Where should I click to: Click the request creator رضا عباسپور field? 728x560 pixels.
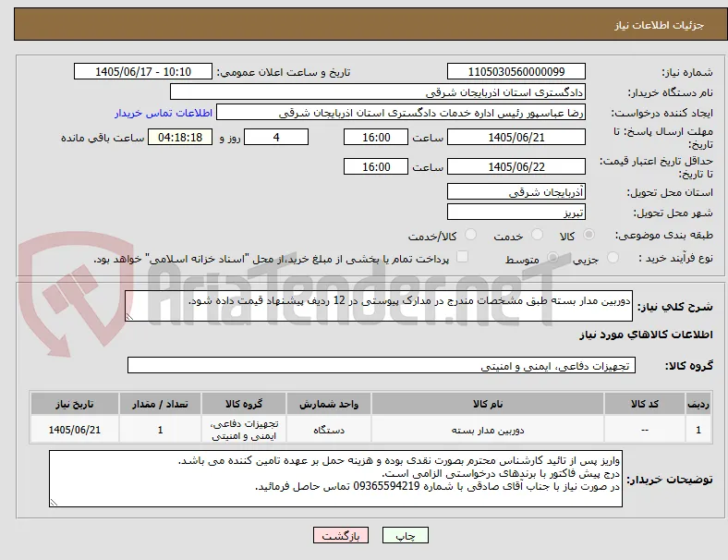pos(401,113)
